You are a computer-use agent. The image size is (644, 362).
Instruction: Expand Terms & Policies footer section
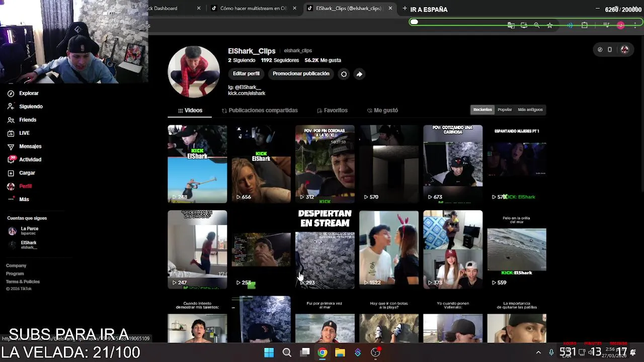point(23,282)
